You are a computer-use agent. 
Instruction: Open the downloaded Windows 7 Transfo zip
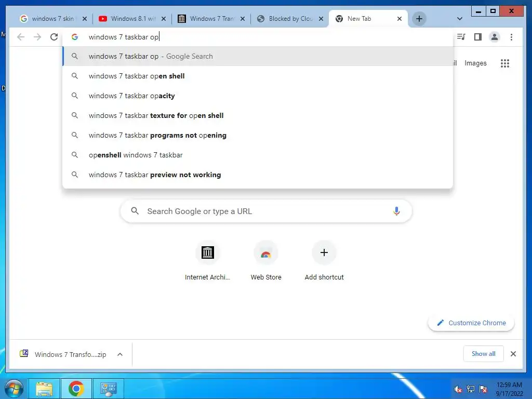pos(63,354)
